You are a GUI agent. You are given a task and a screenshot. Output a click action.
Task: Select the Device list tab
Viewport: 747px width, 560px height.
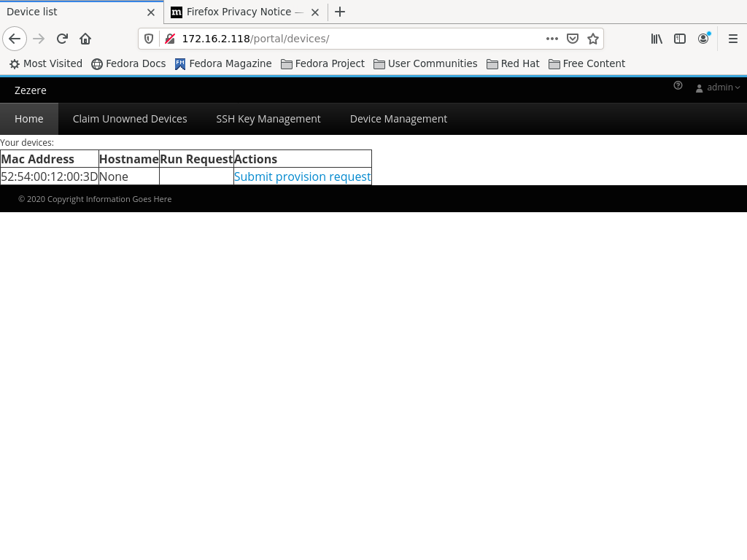[x=82, y=12]
